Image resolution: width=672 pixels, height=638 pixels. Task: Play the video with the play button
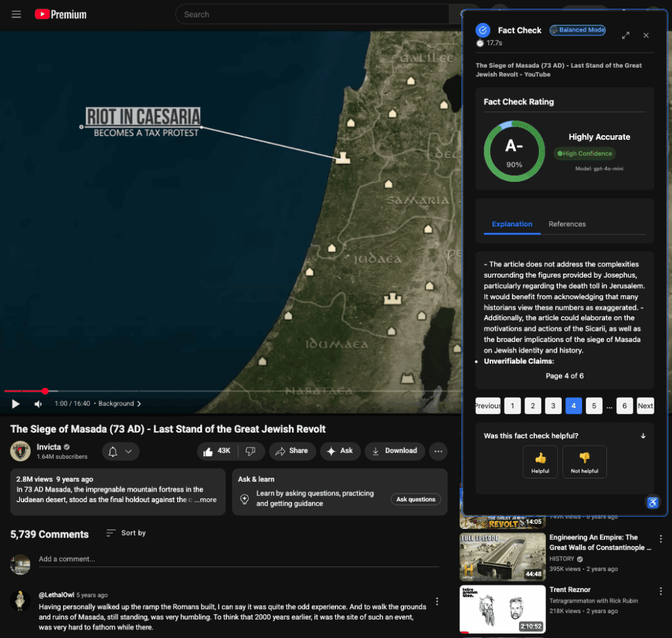(16, 404)
